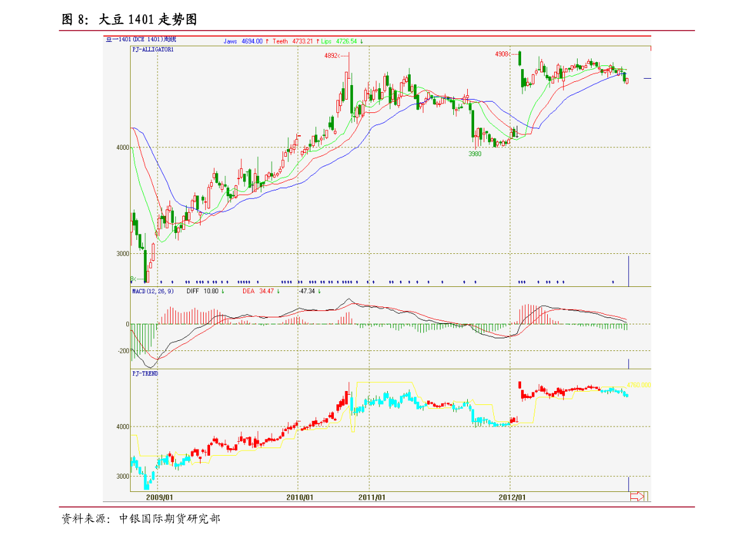
Task: Click the contract title 豆一1401 (DCE 1401)
Action: [141, 39]
